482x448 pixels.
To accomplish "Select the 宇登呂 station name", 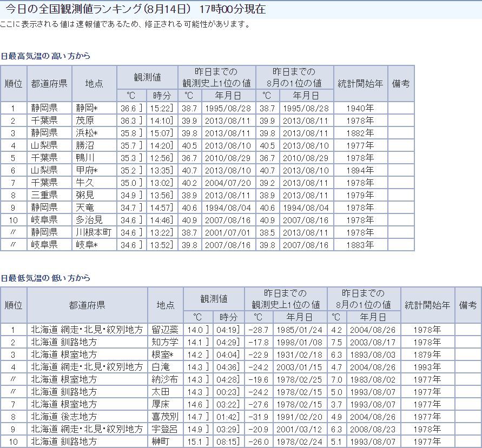I will pos(165,429).
